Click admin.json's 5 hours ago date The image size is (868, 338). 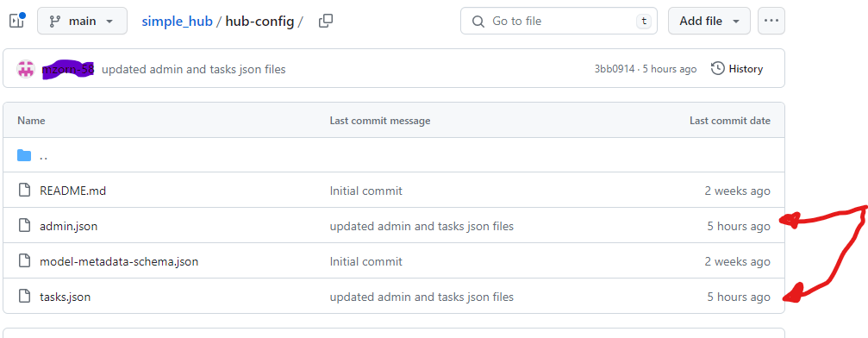click(739, 226)
